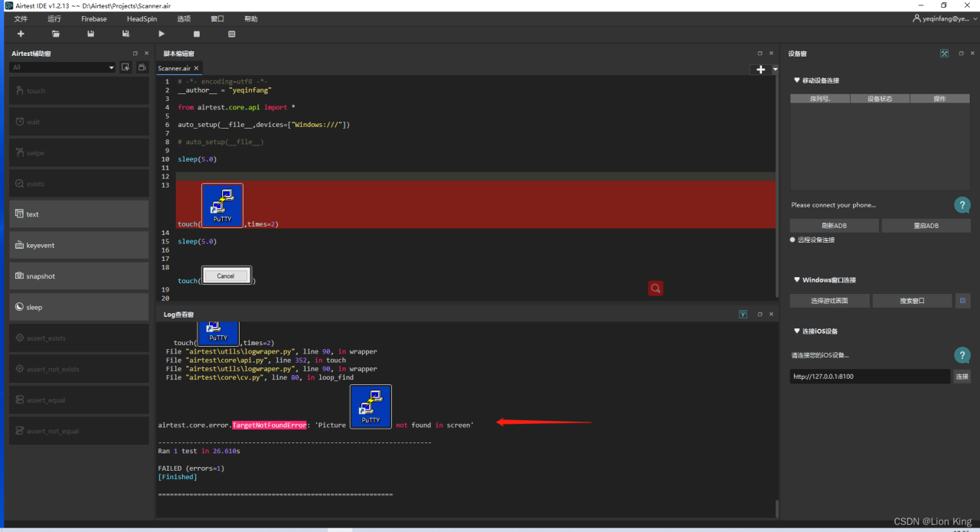Close the Scanner.air tab
This screenshot has width=980, height=532.
pos(196,68)
